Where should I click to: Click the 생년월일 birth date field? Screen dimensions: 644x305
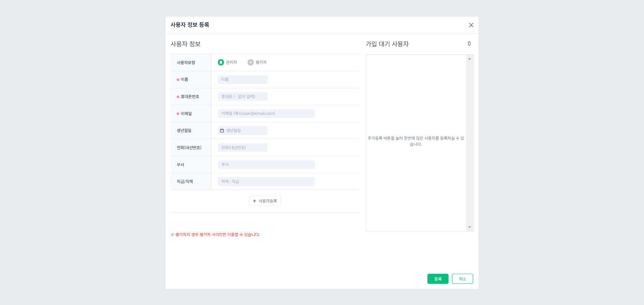(242, 130)
